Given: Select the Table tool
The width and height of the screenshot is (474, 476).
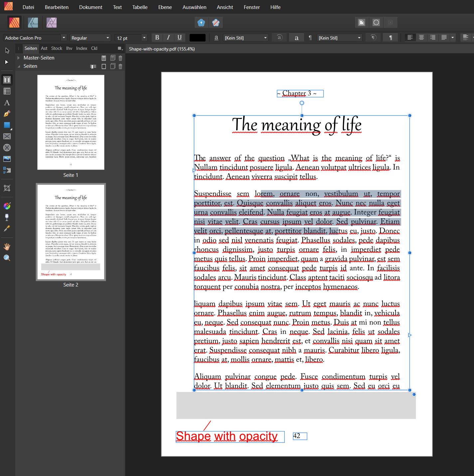Looking at the screenshot, I should tap(7, 91).
